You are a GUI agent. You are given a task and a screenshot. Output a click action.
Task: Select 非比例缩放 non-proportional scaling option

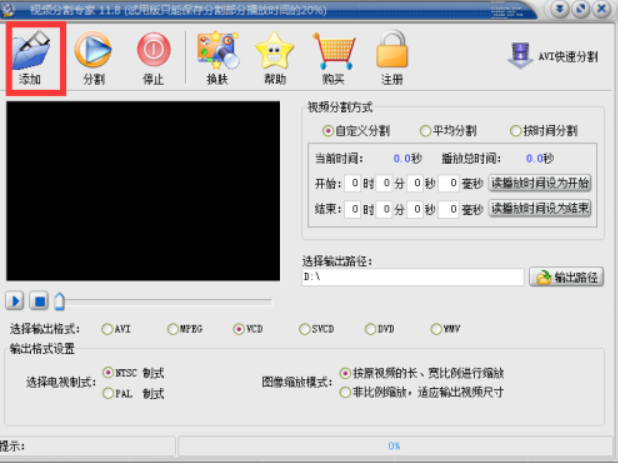[x=422, y=392]
